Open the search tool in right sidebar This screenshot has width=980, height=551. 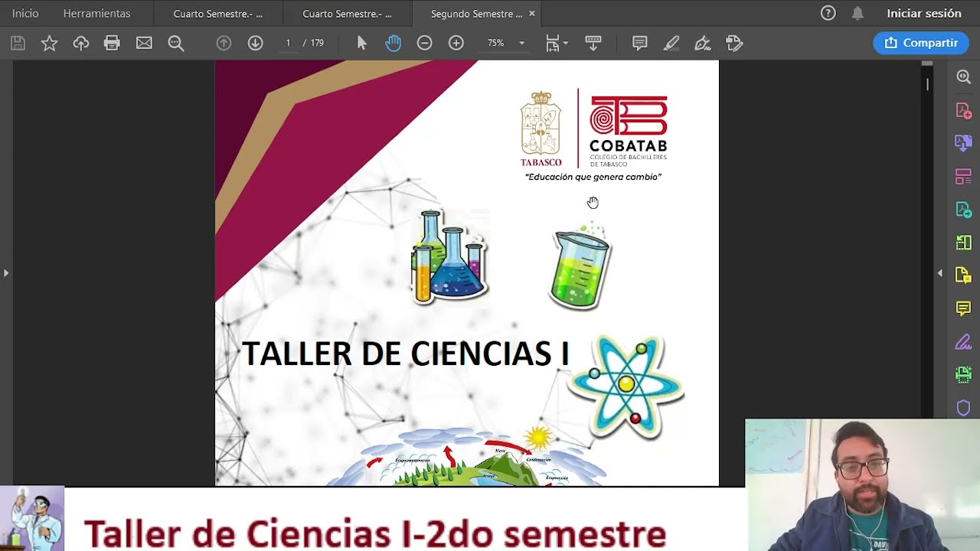(964, 77)
